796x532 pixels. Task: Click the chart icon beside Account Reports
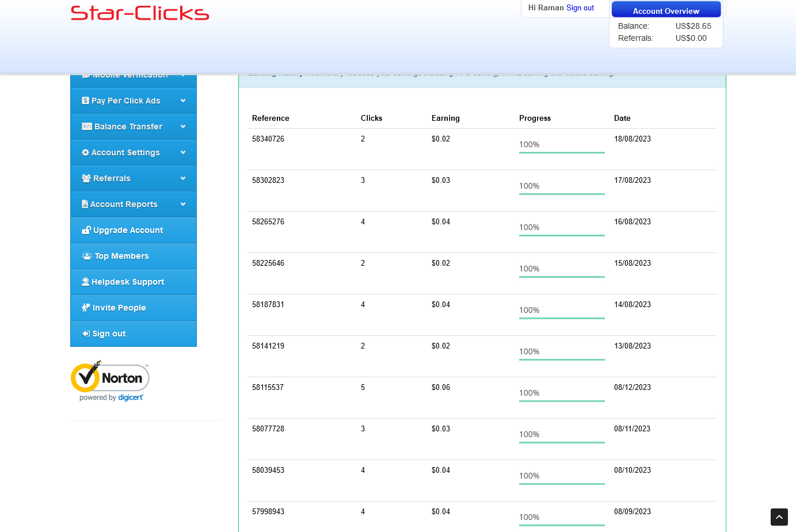(85, 204)
